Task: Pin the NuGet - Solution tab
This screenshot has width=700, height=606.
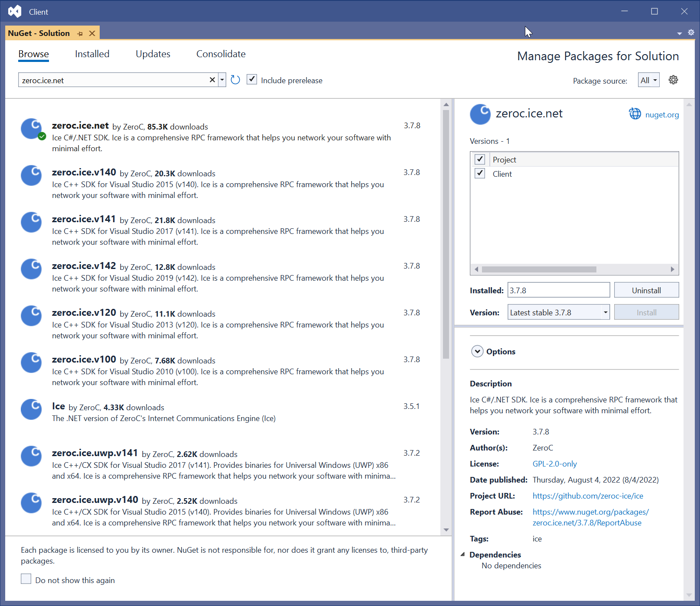Action: click(80, 33)
